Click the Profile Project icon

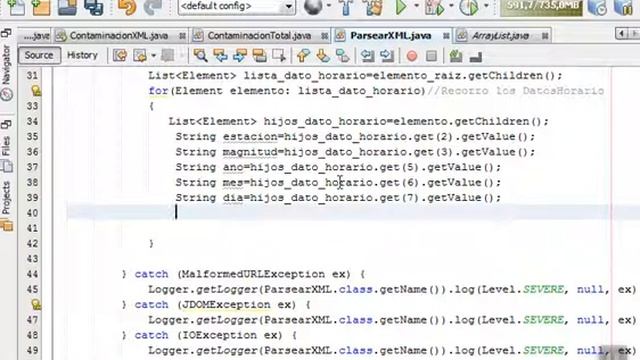pos(469,7)
